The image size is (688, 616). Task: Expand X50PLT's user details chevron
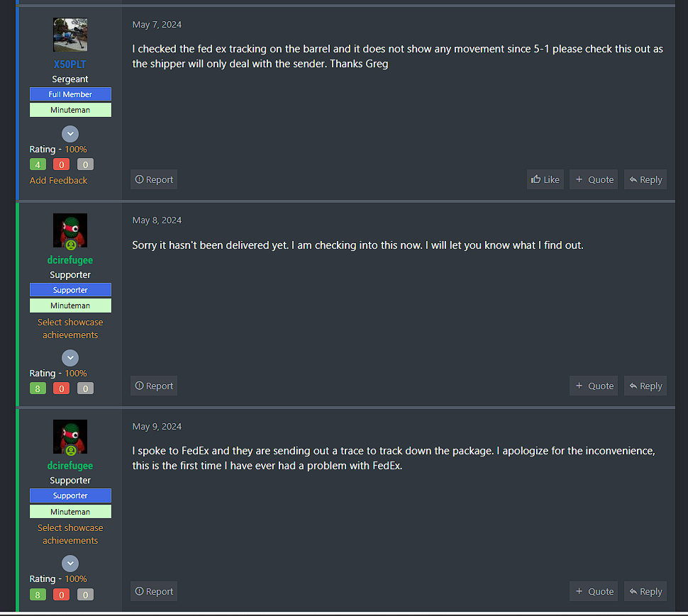pos(70,134)
